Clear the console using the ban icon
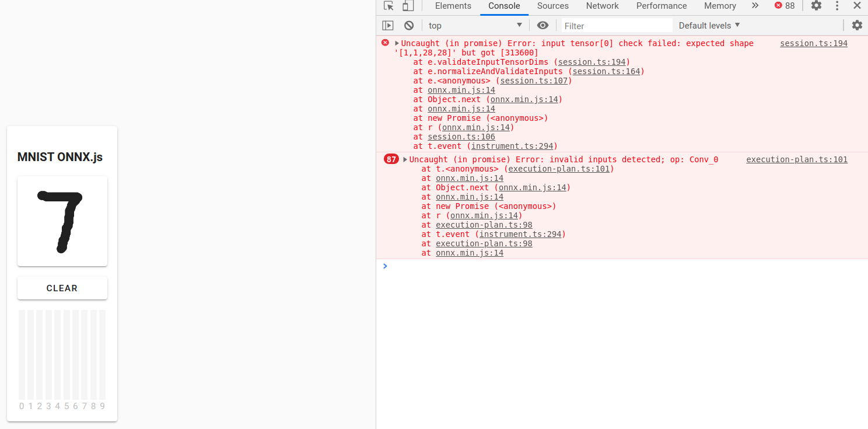 point(408,25)
